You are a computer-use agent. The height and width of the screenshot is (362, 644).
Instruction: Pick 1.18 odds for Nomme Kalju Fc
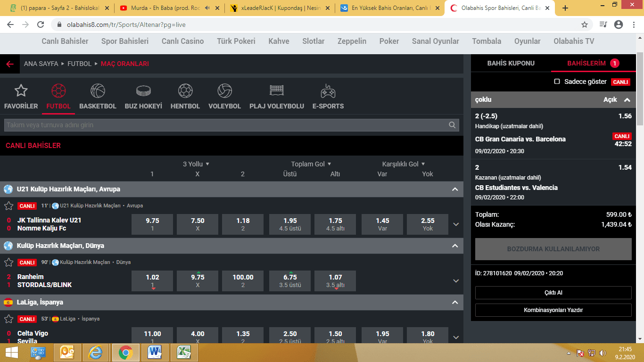click(x=243, y=224)
